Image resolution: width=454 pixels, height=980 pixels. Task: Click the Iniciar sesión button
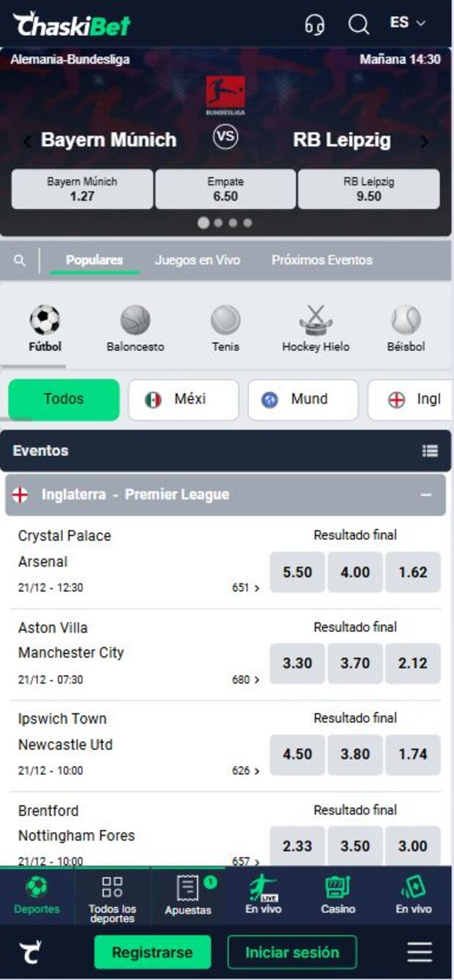pos(291,952)
